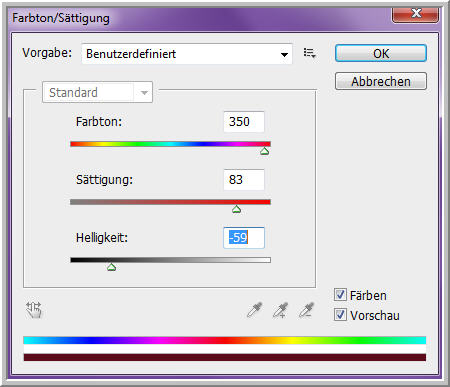This screenshot has width=450, height=387.
Task: Click the Helligkeit value field
Action: [244, 238]
